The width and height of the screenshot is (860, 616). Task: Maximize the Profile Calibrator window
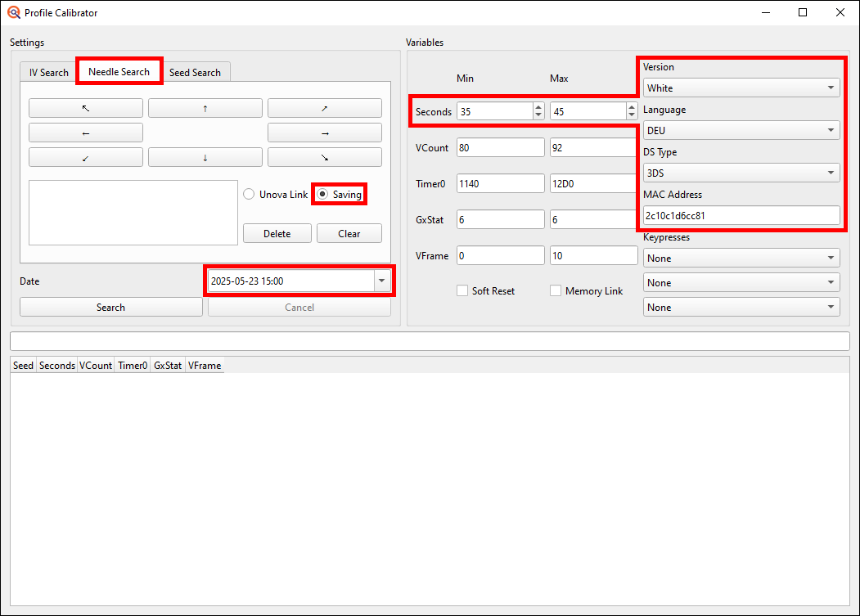tap(803, 12)
